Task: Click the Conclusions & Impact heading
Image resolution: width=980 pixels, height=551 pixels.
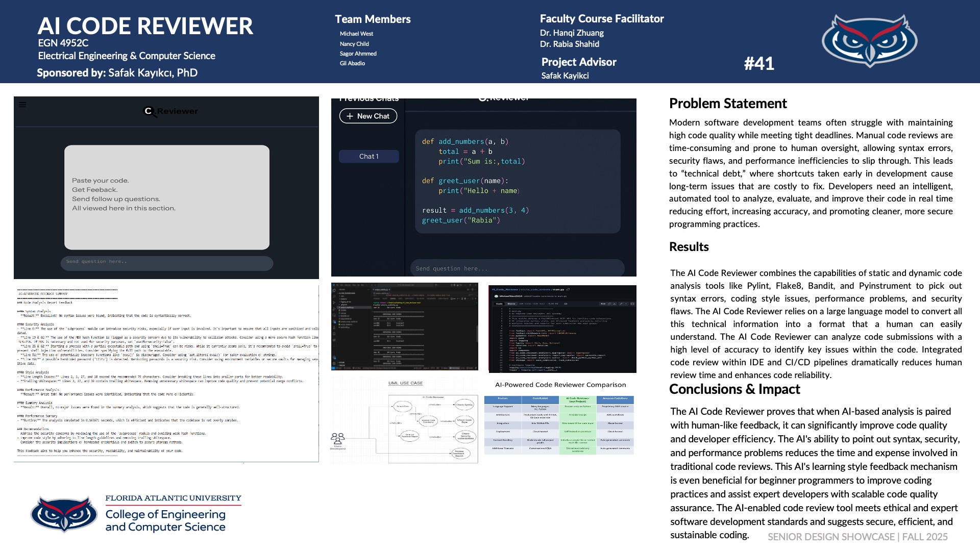Action: click(x=734, y=389)
